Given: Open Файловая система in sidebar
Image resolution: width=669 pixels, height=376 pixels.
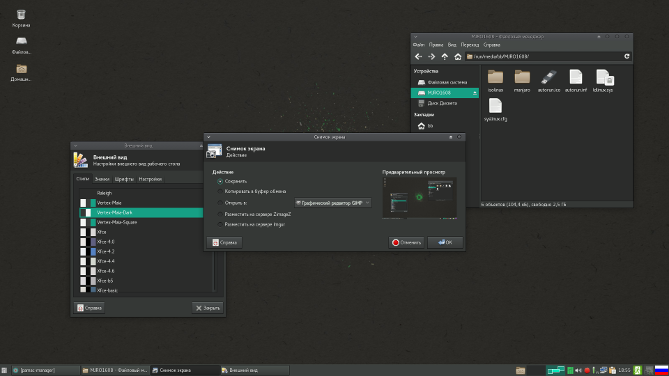Looking at the screenshot, I should pos(445,82).
